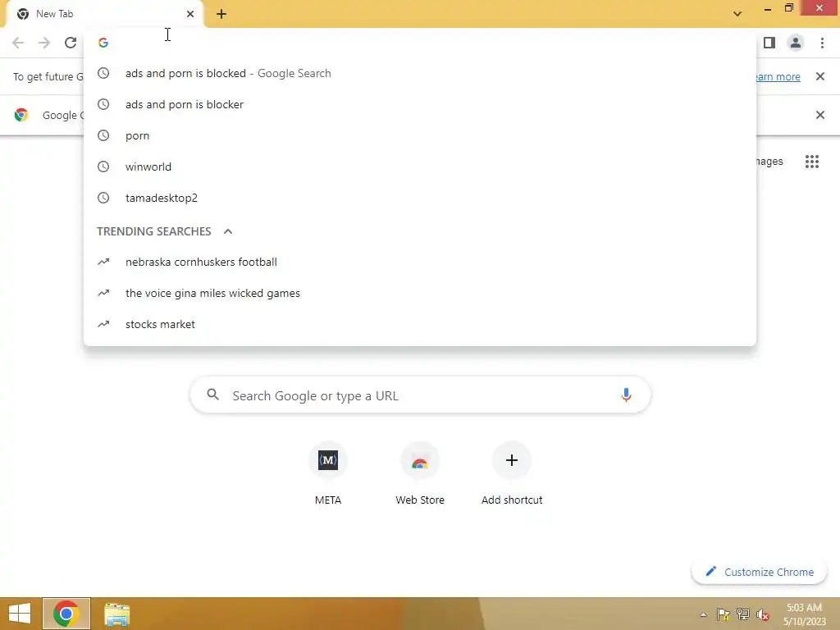
Task: Open File Explorer from the taskbar
Action: click(x=116, y=614)
